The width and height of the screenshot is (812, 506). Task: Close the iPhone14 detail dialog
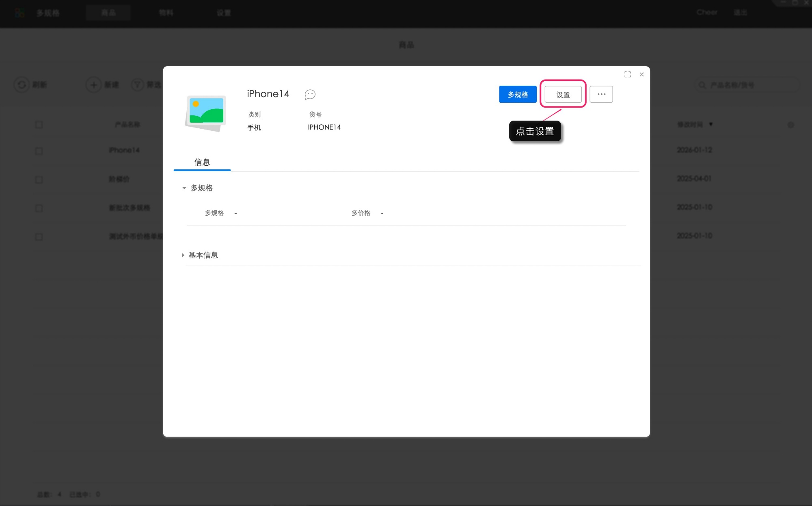tap(641, 74)
